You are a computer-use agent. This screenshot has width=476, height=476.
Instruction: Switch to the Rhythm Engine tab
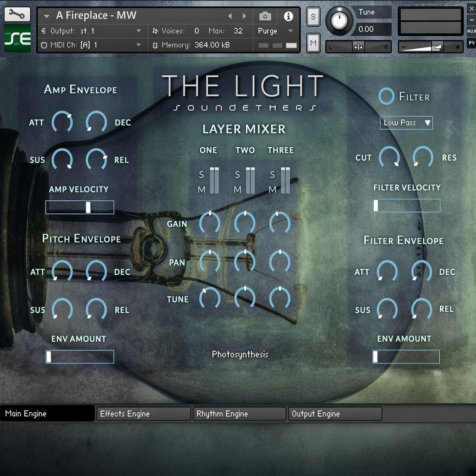239,414
